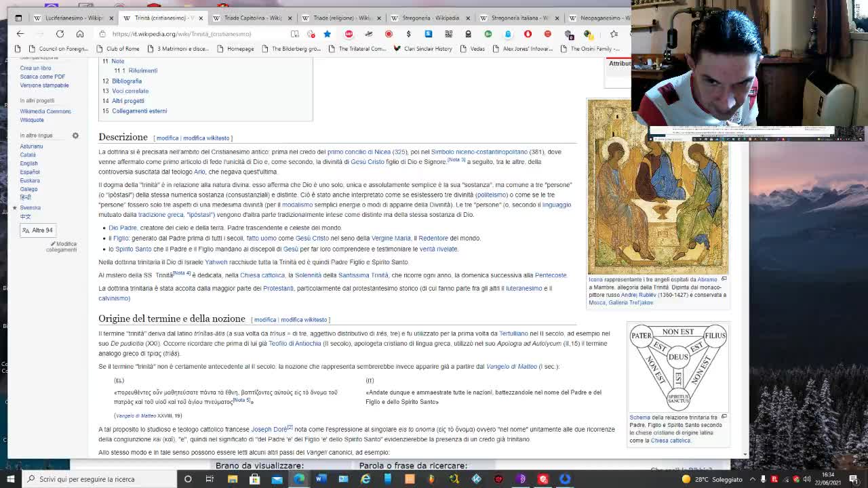
Task: Click the dollar sign extension icon
Action: click(x=408, y=34)
